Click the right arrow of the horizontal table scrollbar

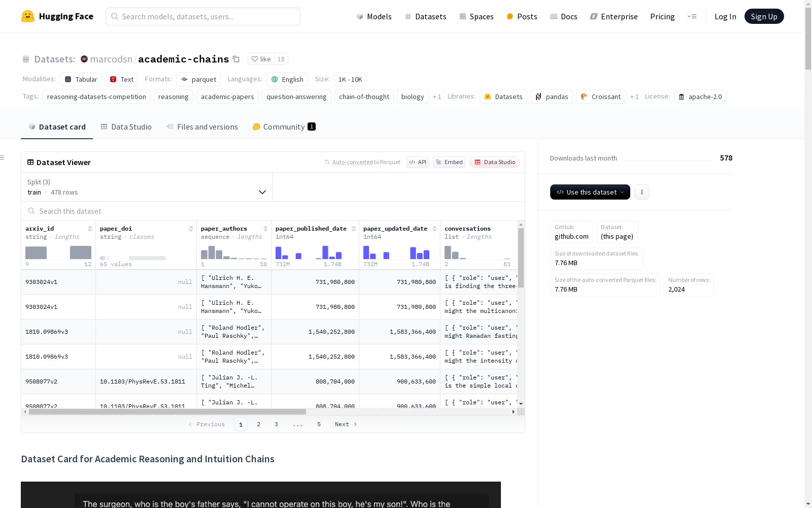point(513,411)
